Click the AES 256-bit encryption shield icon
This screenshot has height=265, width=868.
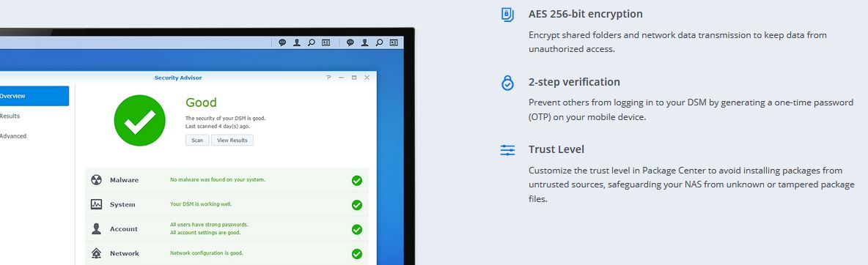tap(507, 15)
